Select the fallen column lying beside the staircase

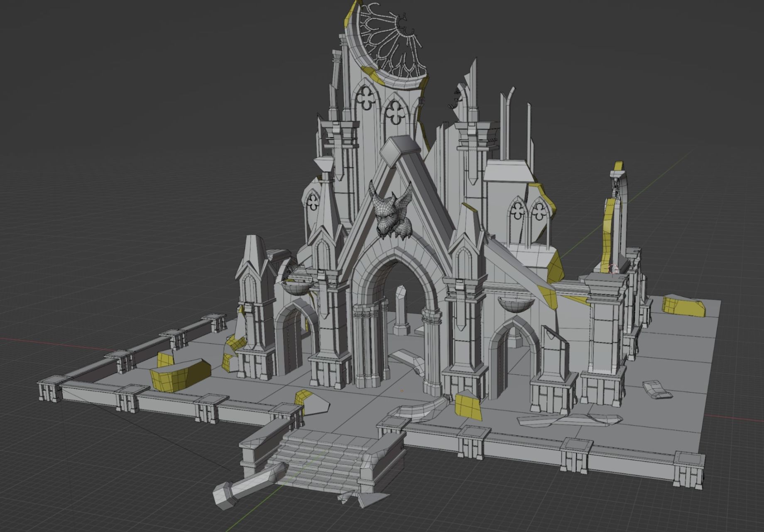tap(248, 486)
